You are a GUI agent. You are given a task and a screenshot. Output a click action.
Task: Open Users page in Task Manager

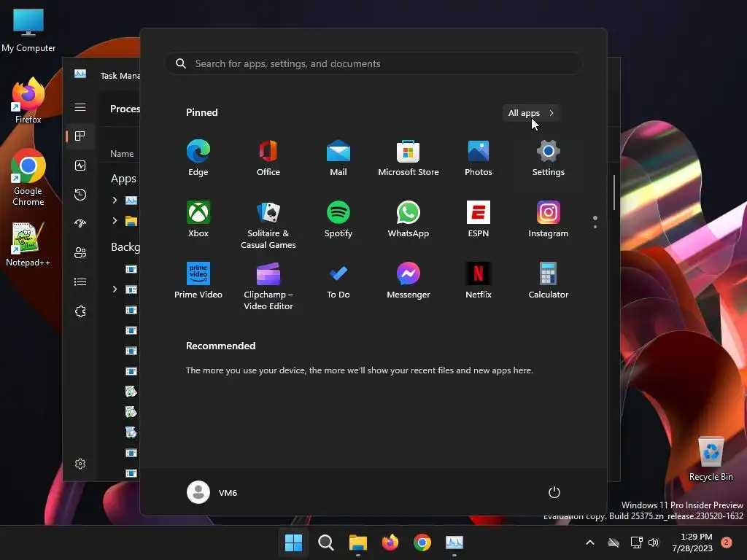point(80,252)
